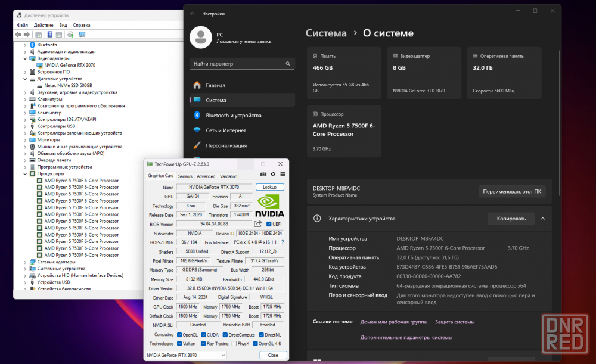
Task: Click scan for hardware changes monitor icon
Action: [82, 35]
